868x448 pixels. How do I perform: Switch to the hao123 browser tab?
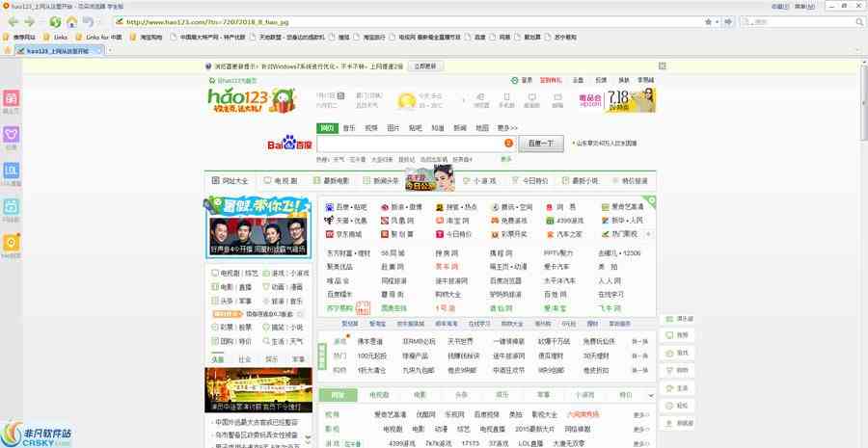tap(59, 50)
